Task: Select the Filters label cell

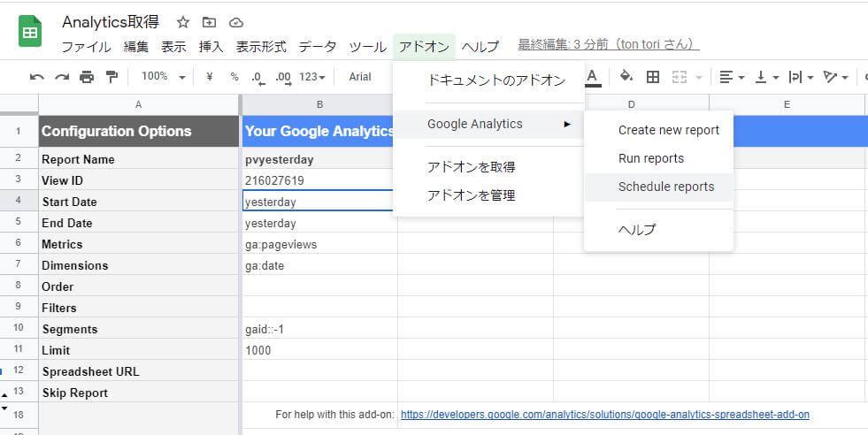Action: click(x=138, y=308)
